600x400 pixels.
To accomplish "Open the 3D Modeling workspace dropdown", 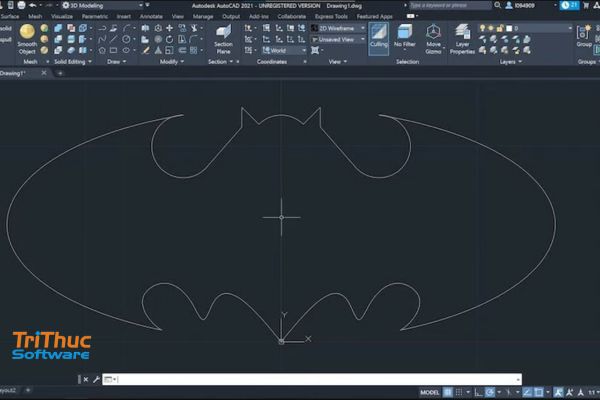I will (102, 5).
